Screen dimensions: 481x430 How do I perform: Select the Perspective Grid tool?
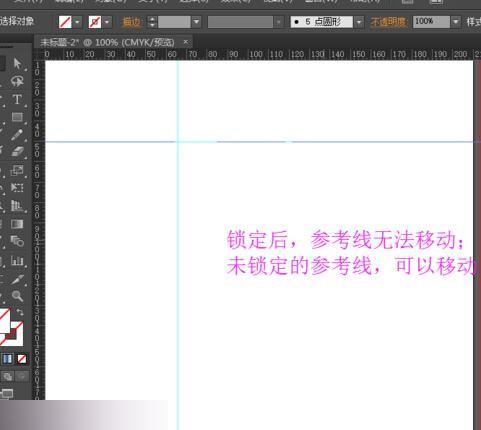click(x=17, y=206)
